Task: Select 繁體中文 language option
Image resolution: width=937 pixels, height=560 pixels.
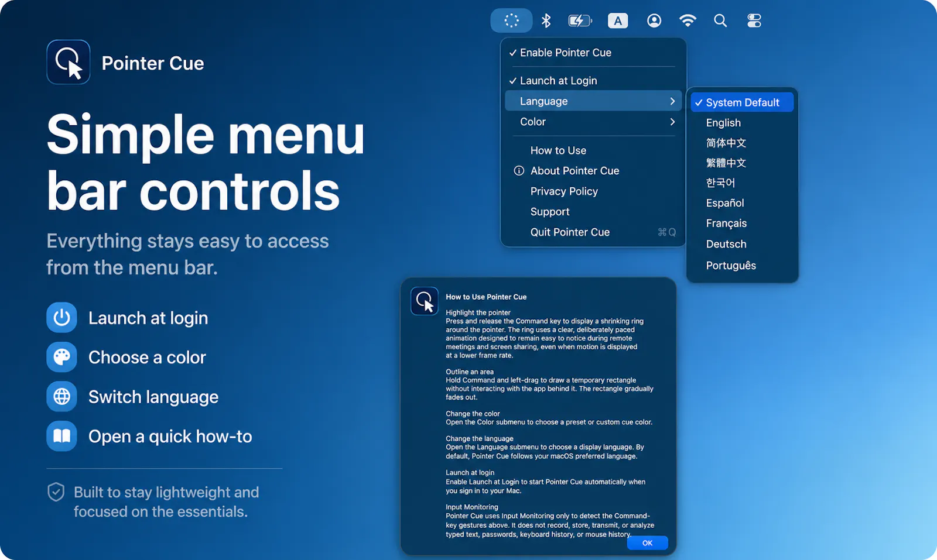Action: click(x=742, y=163)
